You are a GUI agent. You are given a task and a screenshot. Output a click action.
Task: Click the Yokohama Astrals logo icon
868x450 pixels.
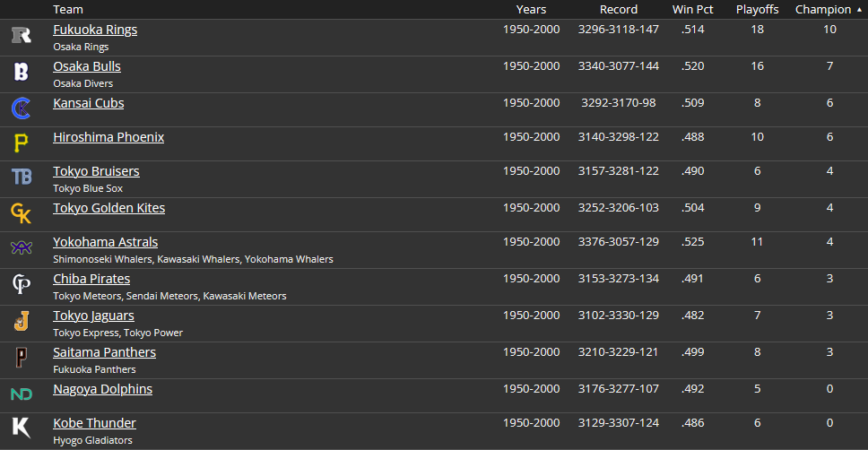click(x=22, y=248)
